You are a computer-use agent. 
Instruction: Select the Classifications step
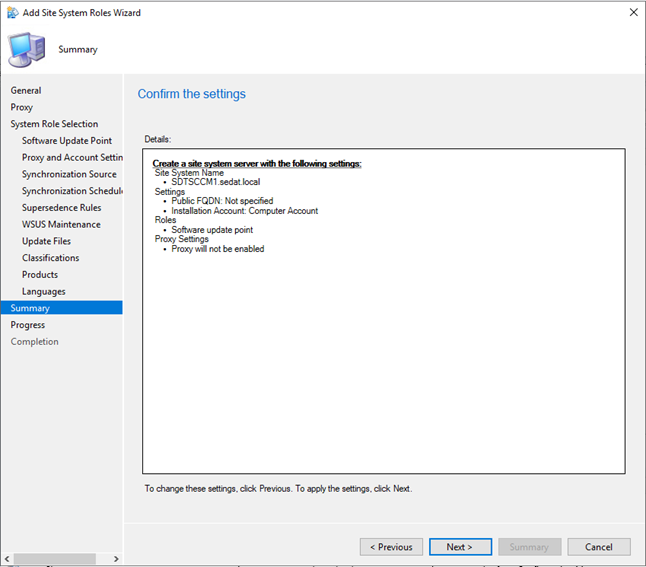pyautogui.click(x=51, y=258)
